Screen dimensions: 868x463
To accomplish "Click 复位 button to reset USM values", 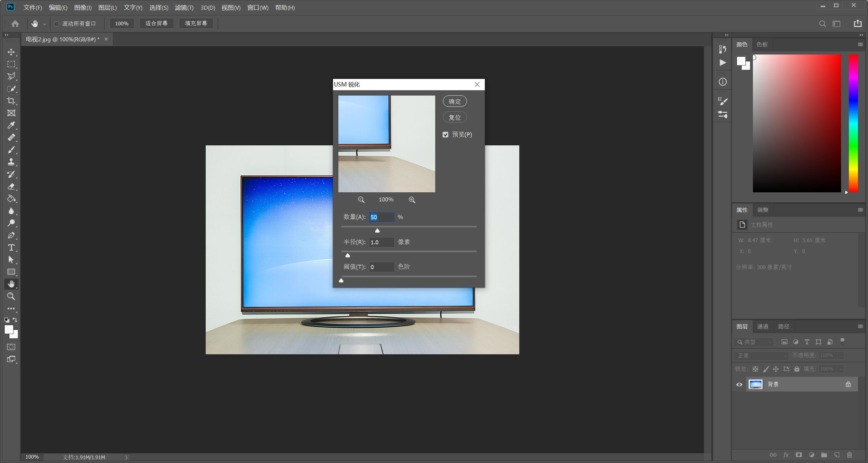I will pyautogui.click(x=455, y=117).
